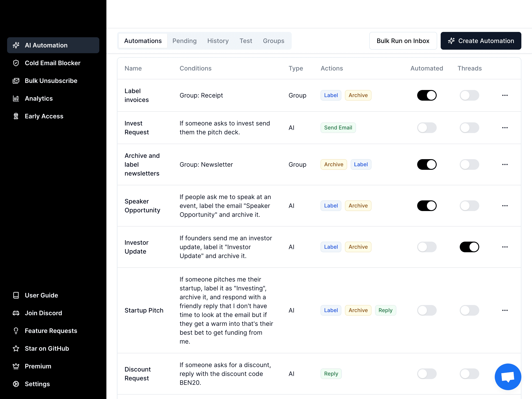Click the Star on GitHub star icon

click(16, 348)
